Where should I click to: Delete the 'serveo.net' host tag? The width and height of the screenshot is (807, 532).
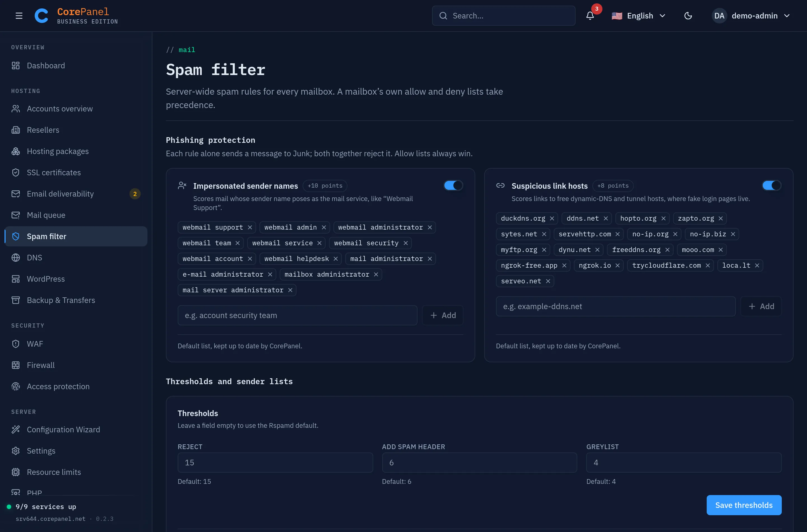(548, 281)
